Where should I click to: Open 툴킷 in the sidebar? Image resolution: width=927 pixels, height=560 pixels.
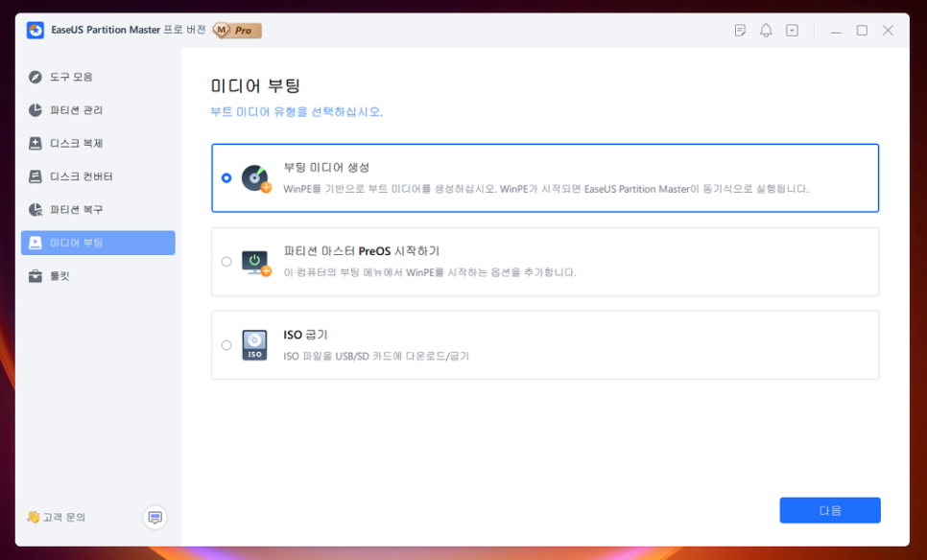[98, 276]
